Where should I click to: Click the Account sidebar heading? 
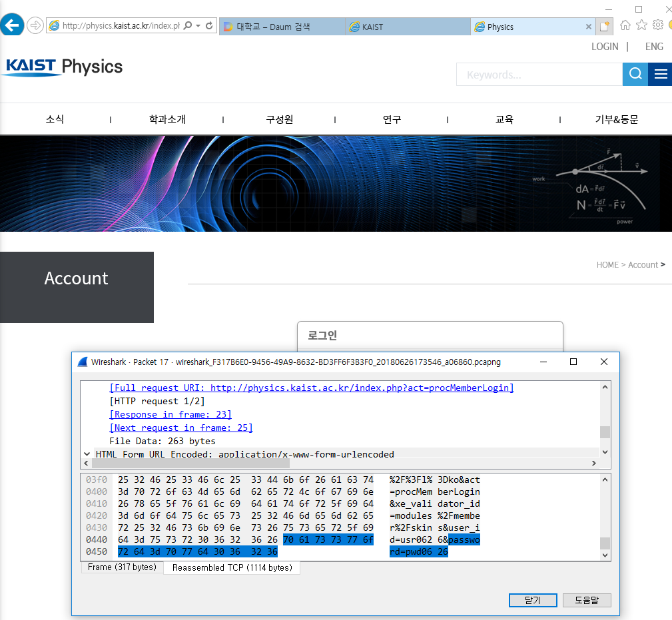pos(77,278)
